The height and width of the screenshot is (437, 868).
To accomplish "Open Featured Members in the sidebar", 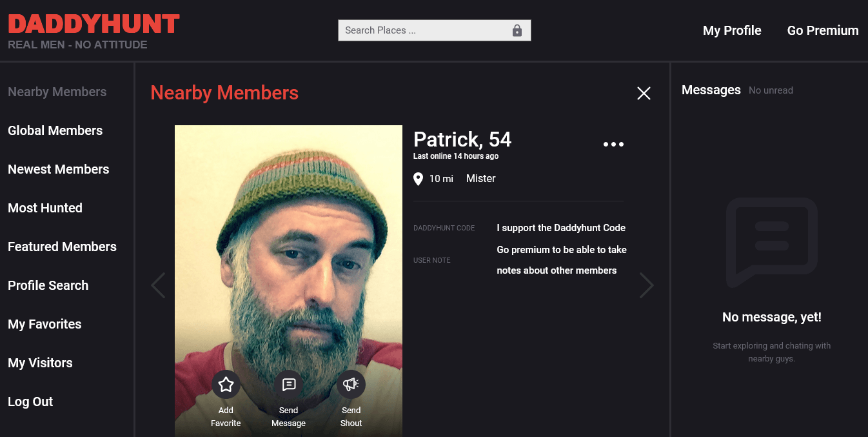I will point(63,247).
